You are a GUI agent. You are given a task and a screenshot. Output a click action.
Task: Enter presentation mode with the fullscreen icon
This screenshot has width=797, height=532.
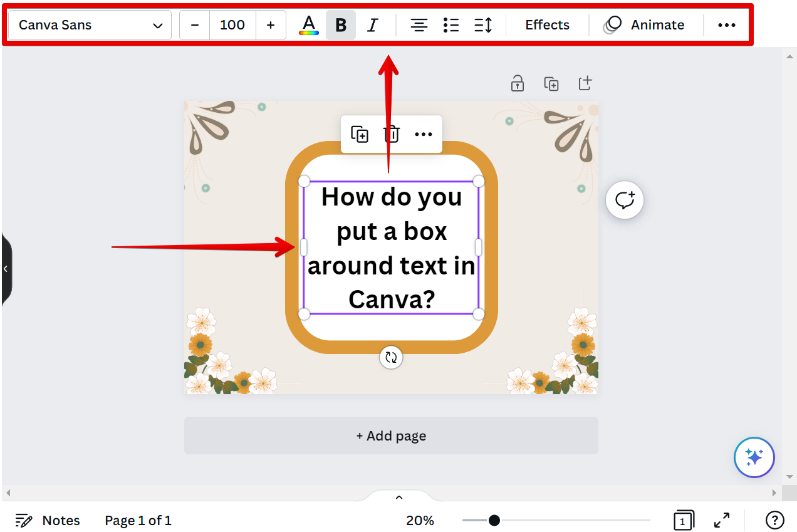722,520
